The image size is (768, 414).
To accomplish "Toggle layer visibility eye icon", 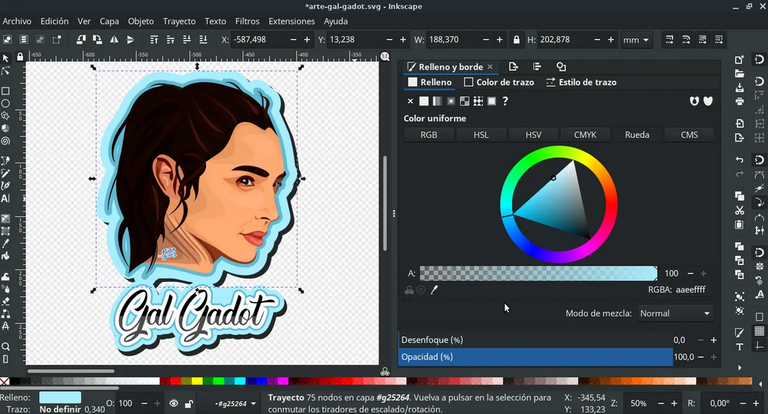I will (173, 404).
